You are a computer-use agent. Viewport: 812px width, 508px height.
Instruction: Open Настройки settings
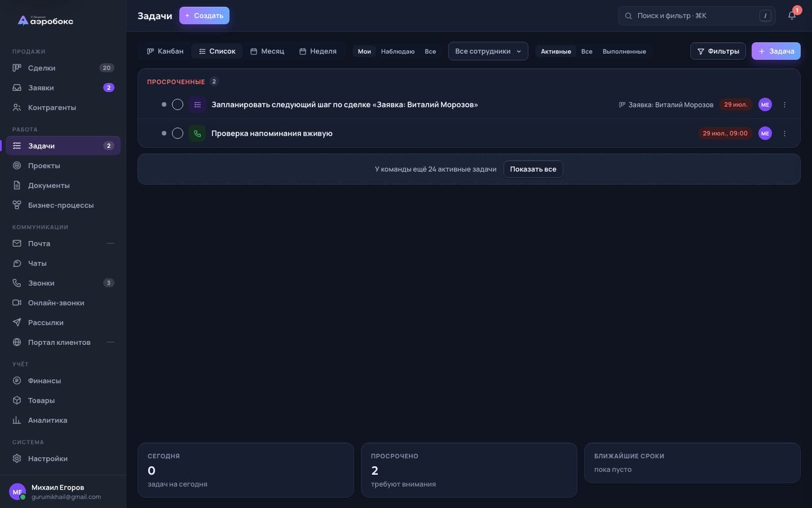point(63,458)
